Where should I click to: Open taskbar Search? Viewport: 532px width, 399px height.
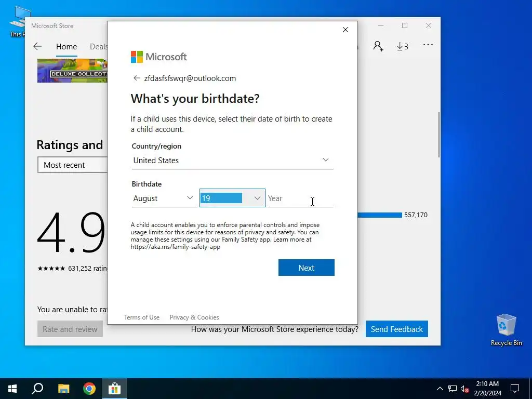[x=37, y=389]
